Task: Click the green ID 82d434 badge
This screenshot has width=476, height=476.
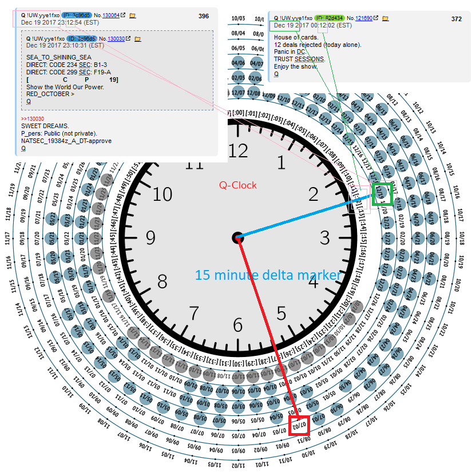Action: (x=330, y=18)
